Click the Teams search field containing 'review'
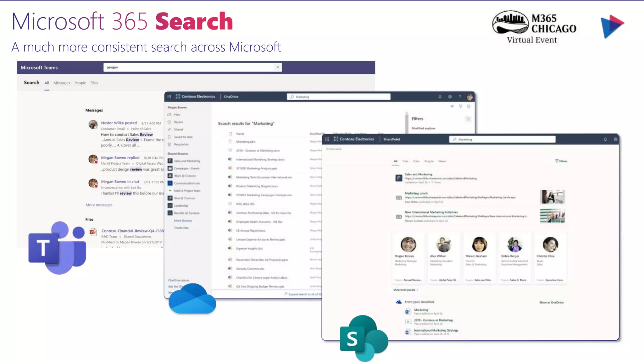 coord(192,67)
